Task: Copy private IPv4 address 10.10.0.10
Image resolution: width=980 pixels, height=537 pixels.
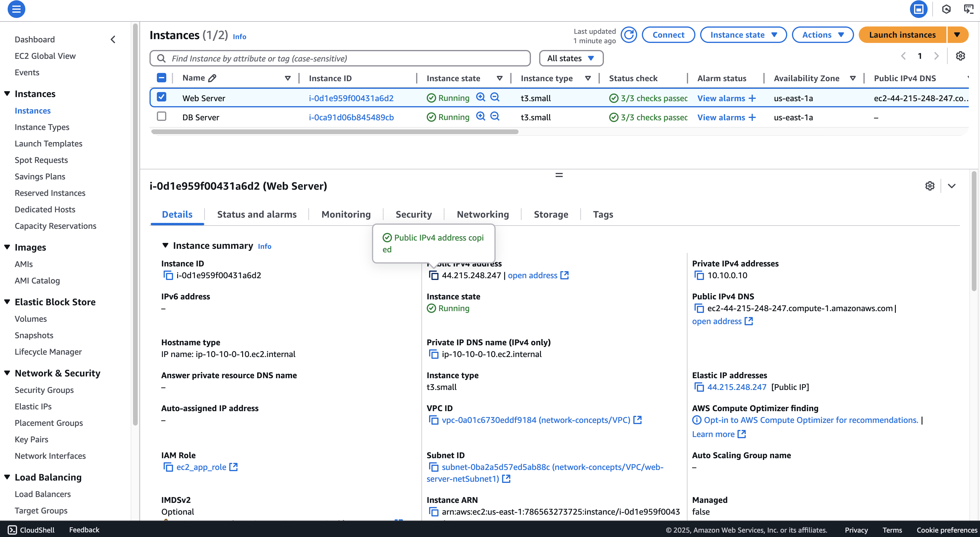Action: (x=699, y=275)
